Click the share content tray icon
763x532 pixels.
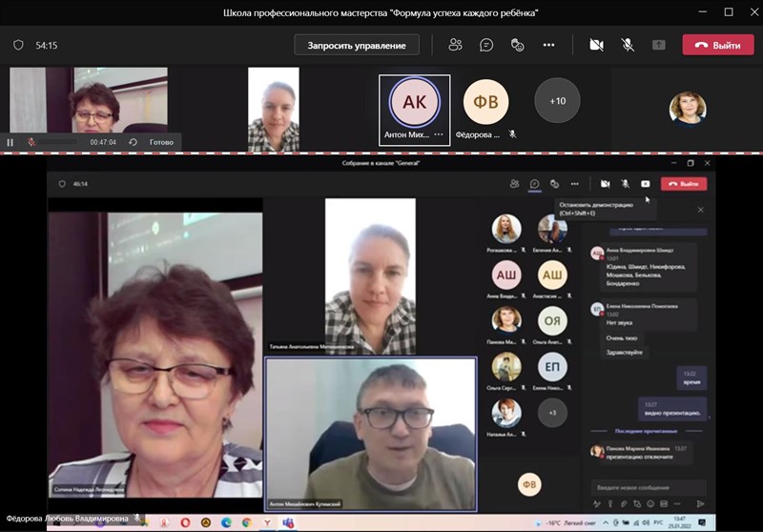[659, 45]
